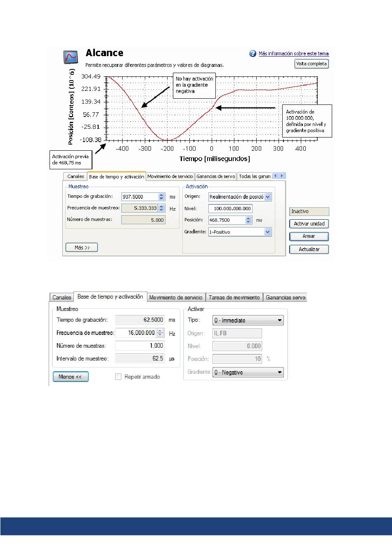Screen dimensions: 392x555
Task: Select the Movimiento de servicio tab beside Ganancias de servo
Action: (170, 176)
